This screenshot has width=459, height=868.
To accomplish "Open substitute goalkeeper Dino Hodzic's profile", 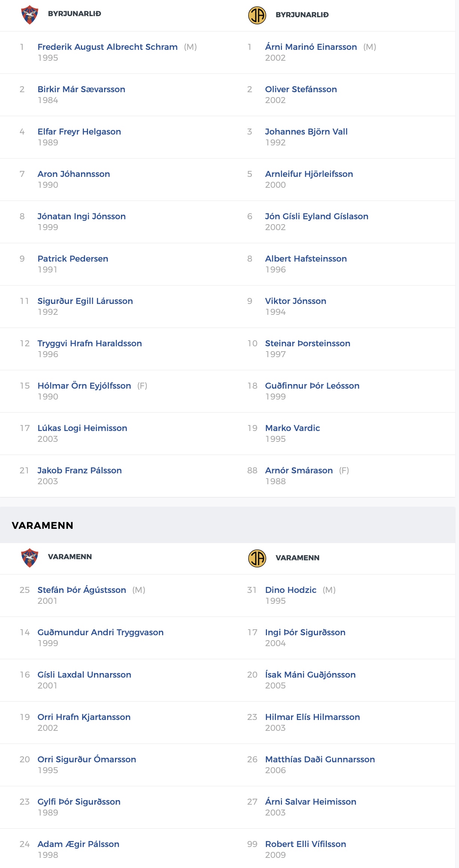I will tap(291, 590).
